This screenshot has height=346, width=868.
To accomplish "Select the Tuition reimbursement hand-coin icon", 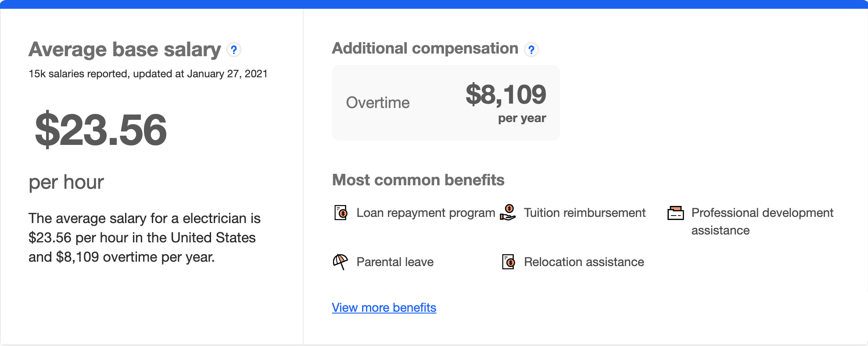I will 508,213.
